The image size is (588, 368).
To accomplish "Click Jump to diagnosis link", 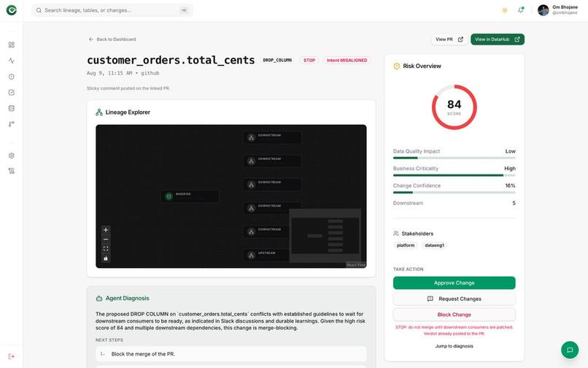I will point(454,346).
